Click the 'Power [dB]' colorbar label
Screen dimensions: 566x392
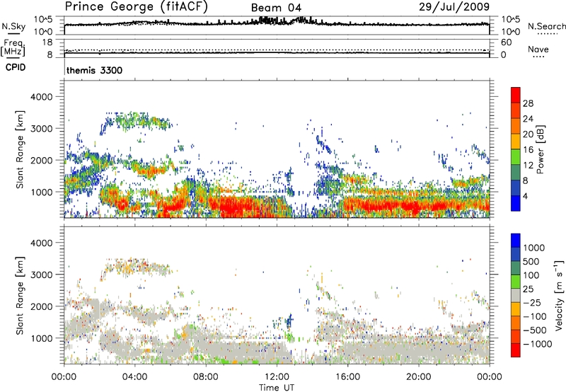coord(541,149)
